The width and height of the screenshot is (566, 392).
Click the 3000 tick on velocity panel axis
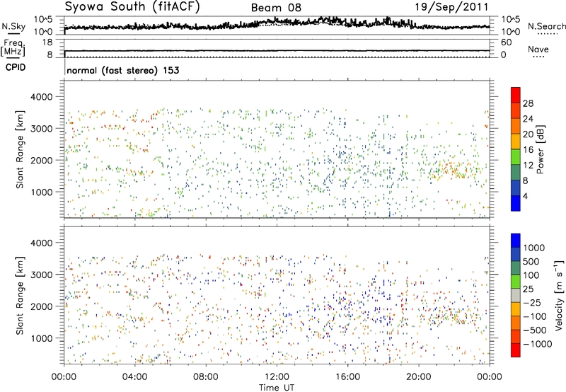[x=41, y=275]
